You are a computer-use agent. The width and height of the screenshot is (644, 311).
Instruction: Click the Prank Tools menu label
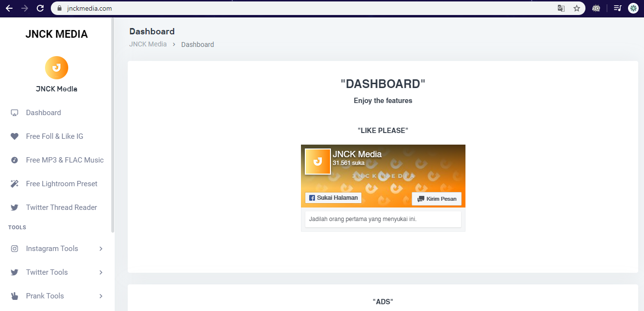45,296
